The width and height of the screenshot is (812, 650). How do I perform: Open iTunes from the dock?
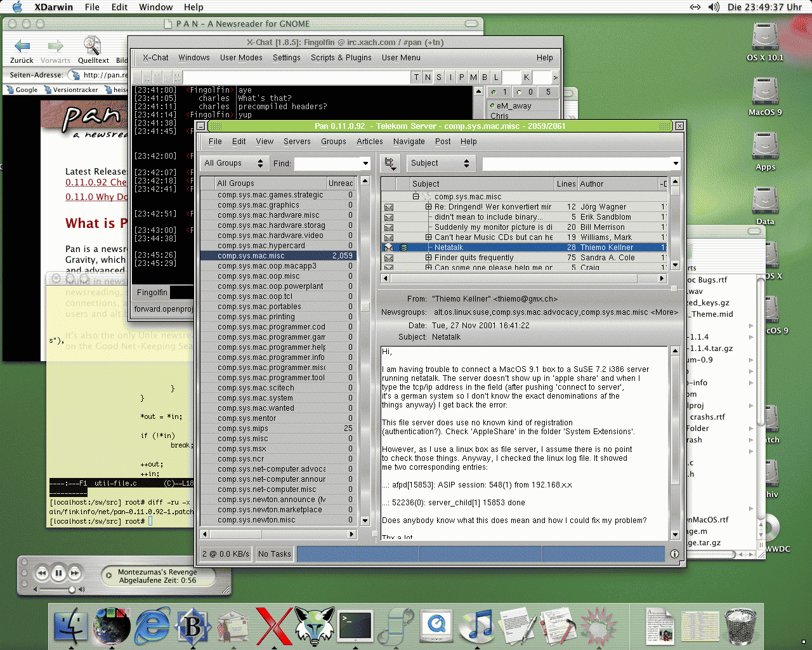477,626
